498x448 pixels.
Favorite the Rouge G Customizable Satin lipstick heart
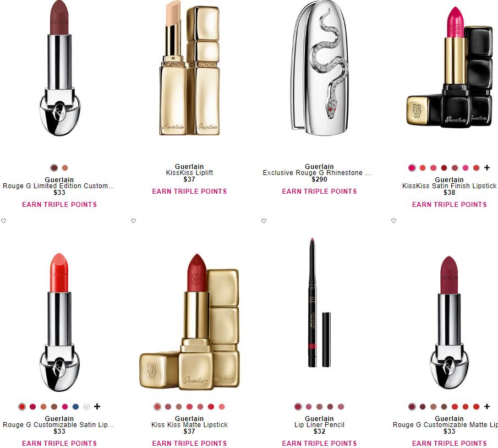[x=3, y=221]
